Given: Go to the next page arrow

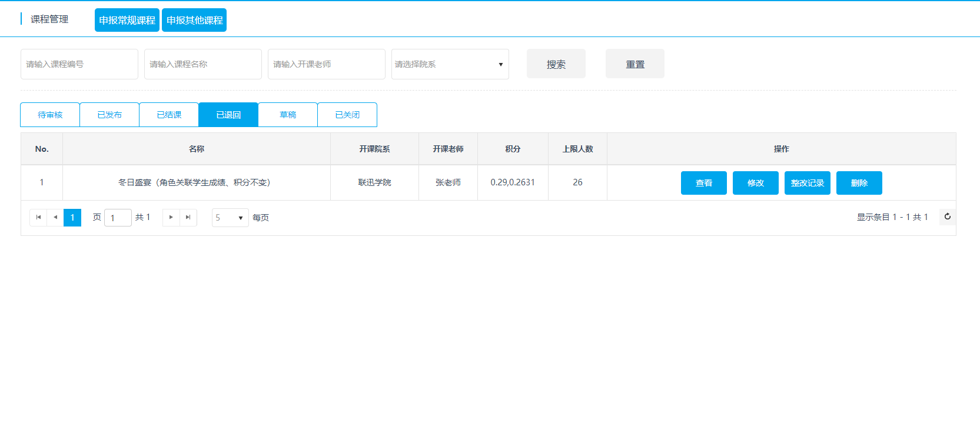Looking at the screenshot, I should (171, 217).
